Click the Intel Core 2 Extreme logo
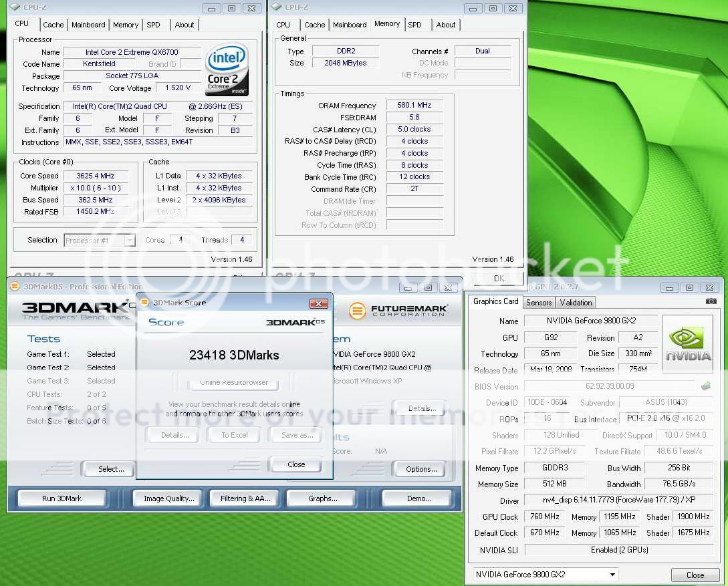Image resolution: width=728 pixels, height=586 pixels. coord(227,69)
